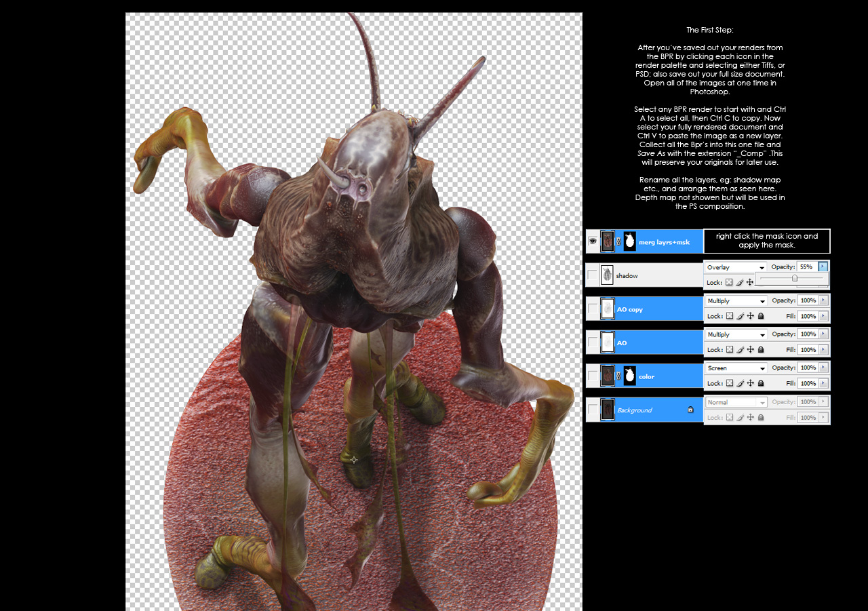Open fill slider arrow for AO layer
Viewport: 868px width, 611px height.
click(x=823, y=350)
